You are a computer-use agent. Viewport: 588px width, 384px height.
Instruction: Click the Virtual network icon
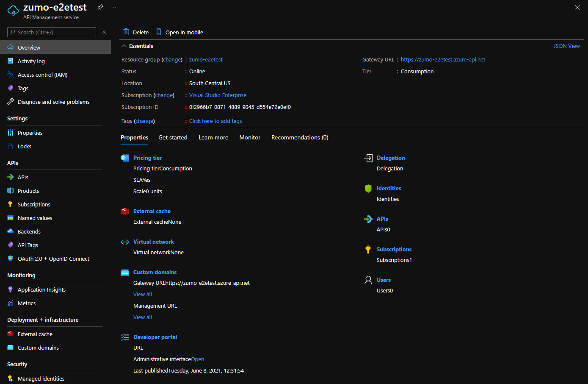pos(125,242)
